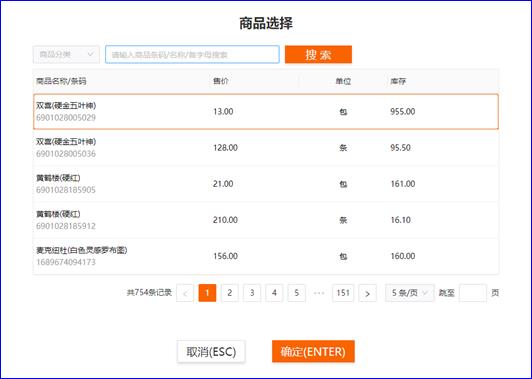The width and height of the screenshot is (532, 379).
Task: Open the 商品分类 category dropdown
Action: pyautogui.click(x=66, y=54)
